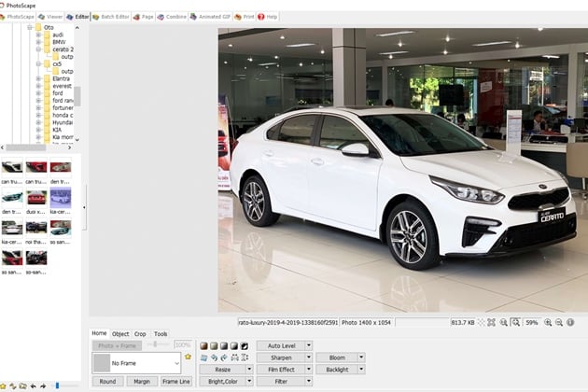The image size is (588, 392).
Task: Open the Bloom dropdown arrow
Action: [x=361, y=357]
